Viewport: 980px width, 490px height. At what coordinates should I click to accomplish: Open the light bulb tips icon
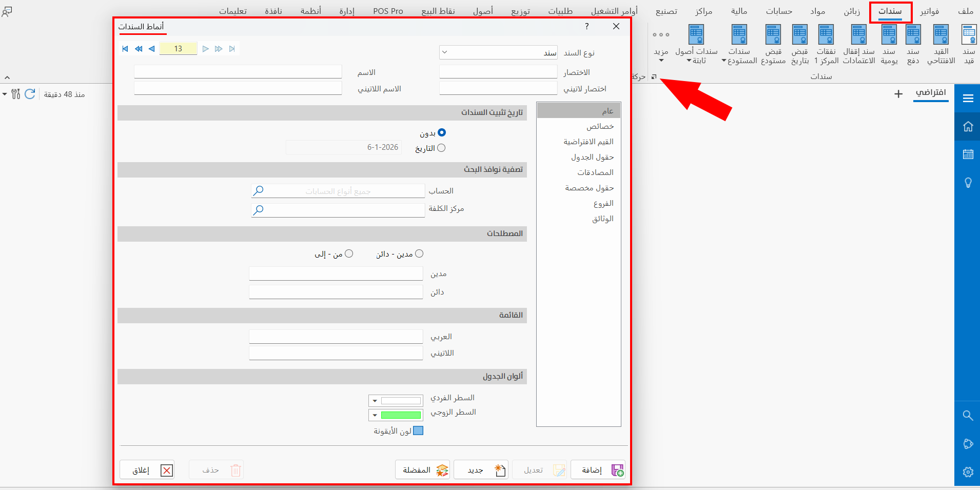pyautogui.click(x=968, y=183)
